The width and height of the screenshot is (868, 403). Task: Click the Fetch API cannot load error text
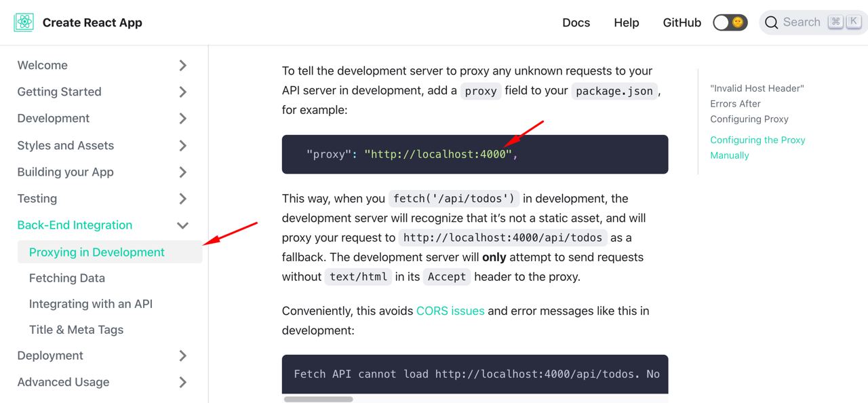click(x=477, y=374)
